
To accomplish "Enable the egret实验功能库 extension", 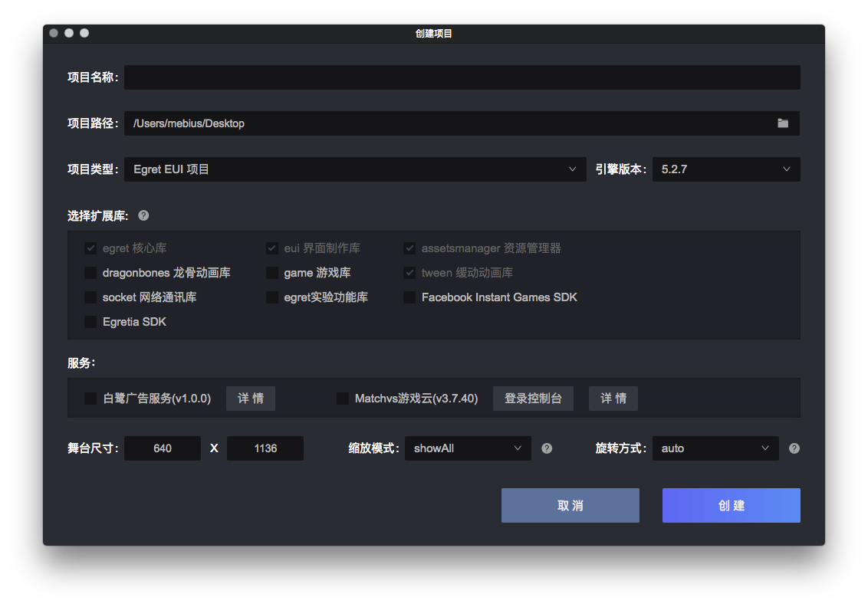I will click(x=272, y=297).
